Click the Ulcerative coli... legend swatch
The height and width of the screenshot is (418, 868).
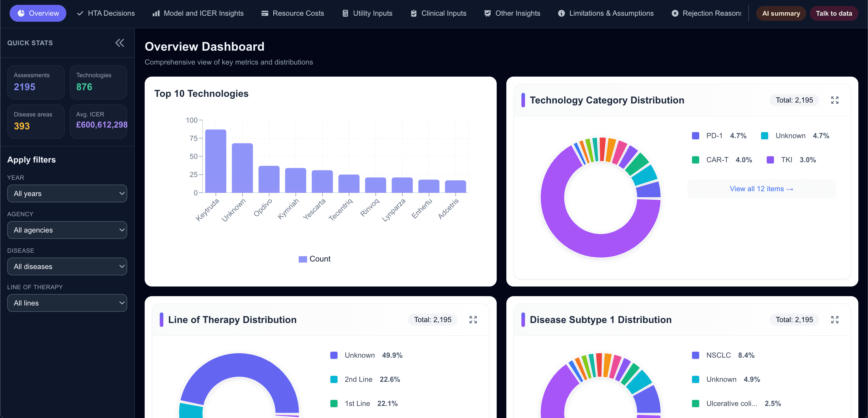[696, 404]
